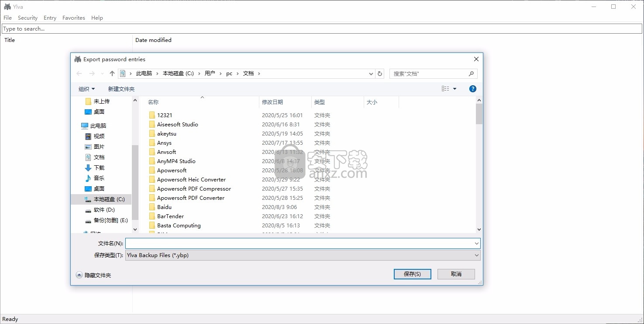
Task: Select the Basta Computing folder
Action: [179, 225]
